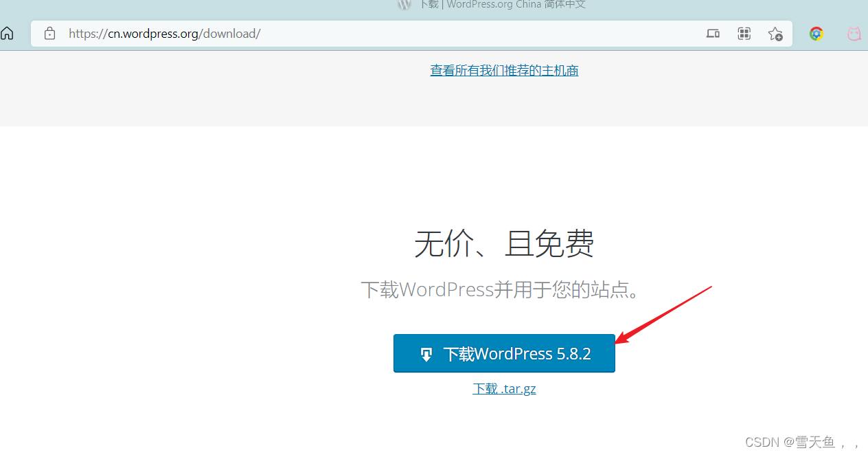Click the browser Home icon

point(7,34)
